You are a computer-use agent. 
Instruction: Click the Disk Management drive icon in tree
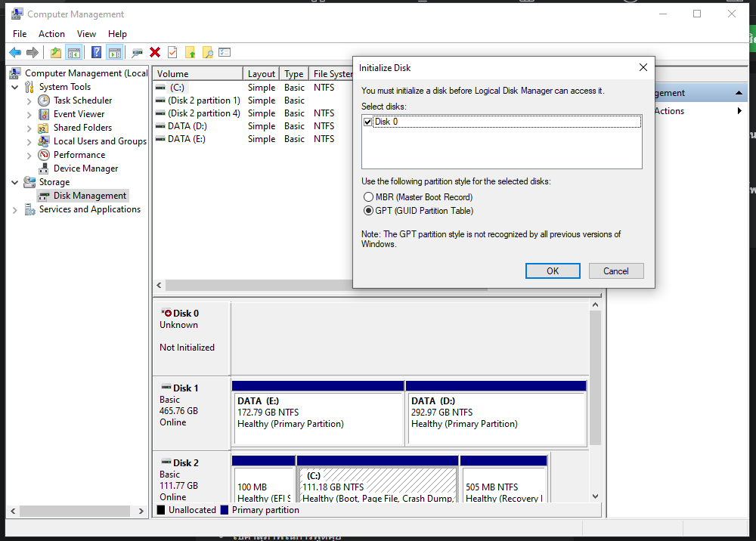tap(44, 196)
